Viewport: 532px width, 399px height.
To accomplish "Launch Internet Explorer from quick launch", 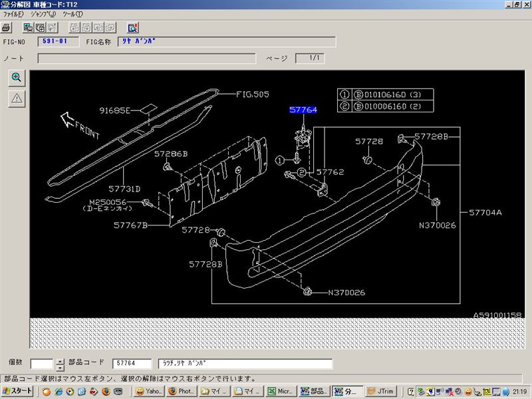I will [x=59, y=392].
